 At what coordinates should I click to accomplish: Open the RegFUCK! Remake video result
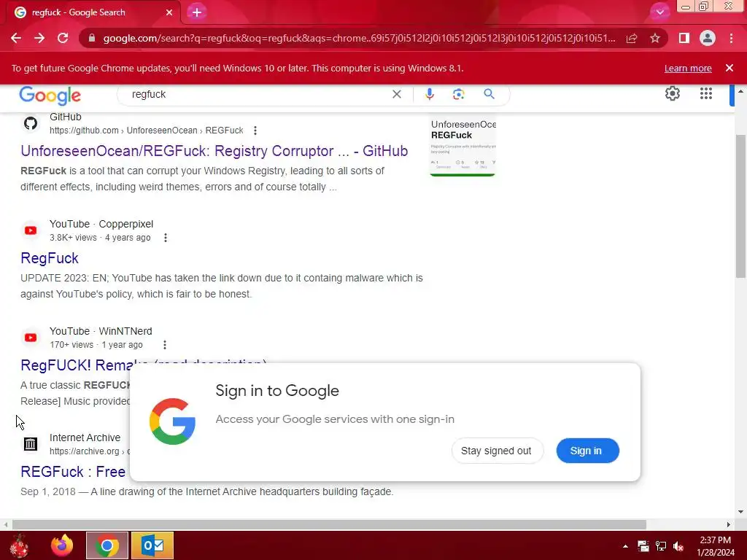[x=76, y=365]
